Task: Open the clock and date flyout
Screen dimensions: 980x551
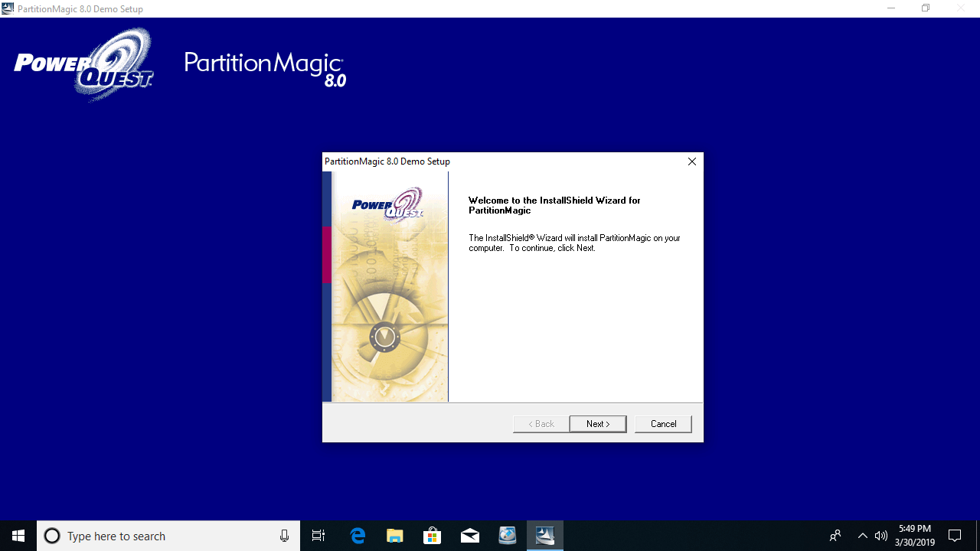Action: click(x=915, y=536)
